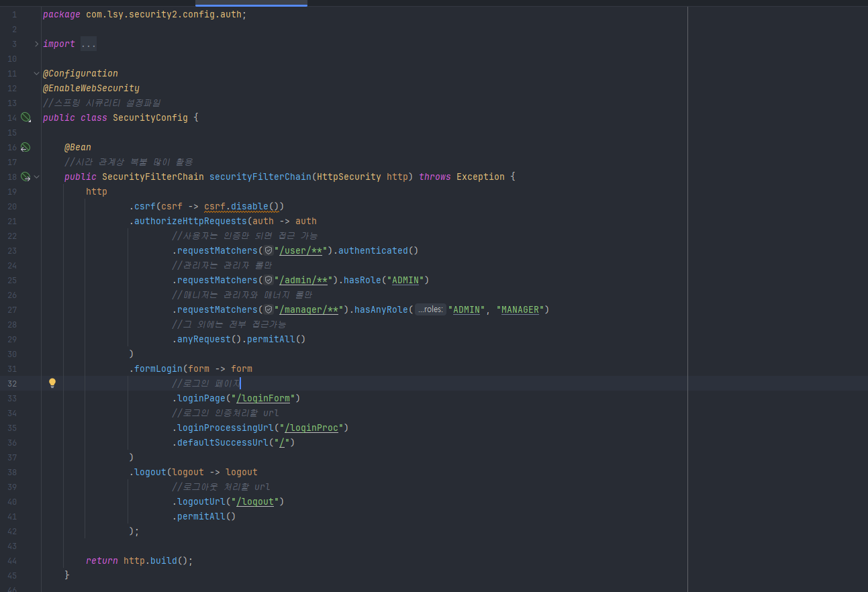This screenshot has height=592, width=868.
Task: Click the shield inlay icon before "/manager/**"
Action: 269,309
